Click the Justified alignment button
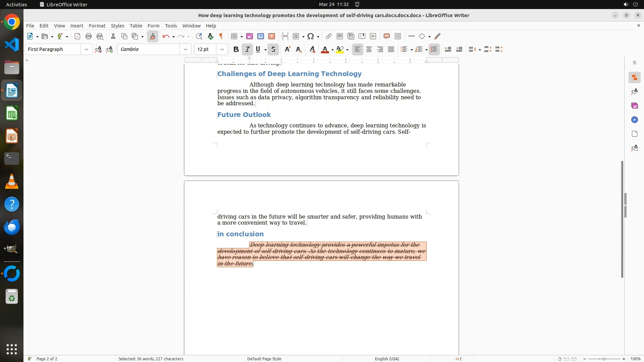The image size is (644, 362). [391, 50]
